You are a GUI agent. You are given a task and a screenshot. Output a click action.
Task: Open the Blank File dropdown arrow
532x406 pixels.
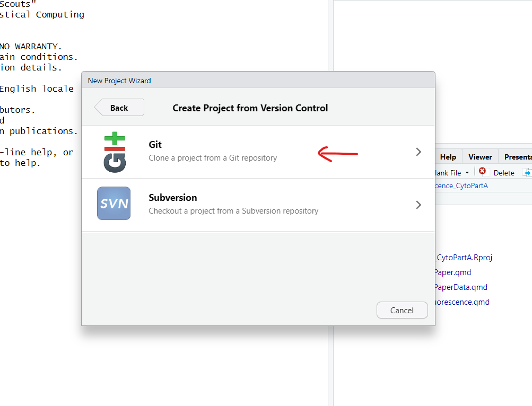pyautogui.click(x=467, y=173)
